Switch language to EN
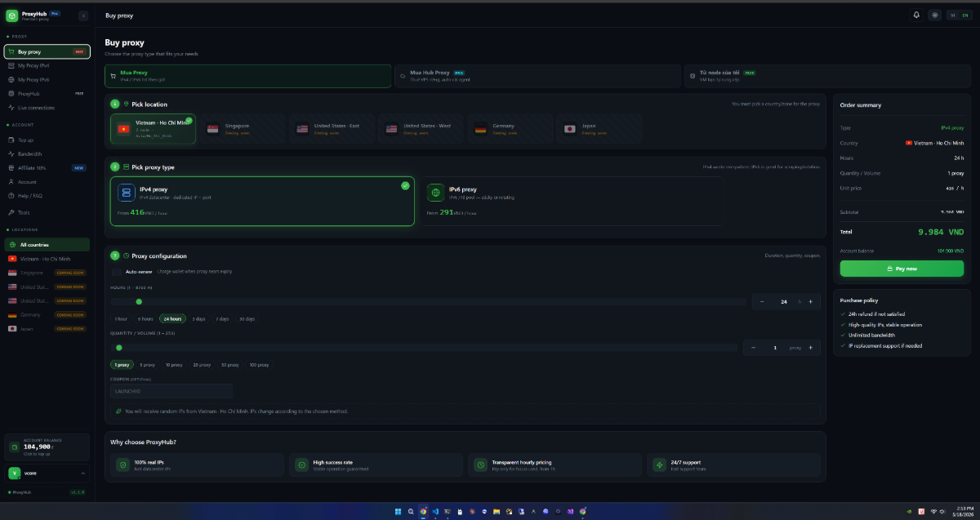The image size is (980, 520). [x=964, y=16]
